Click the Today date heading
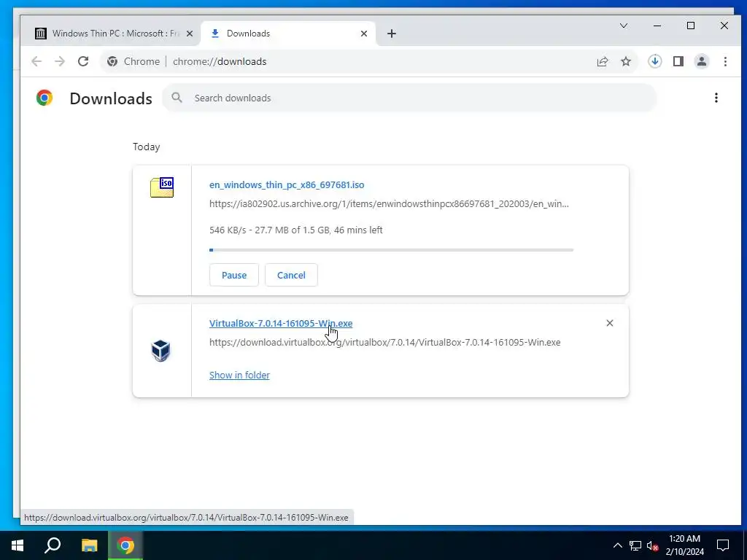 point(146,147)
